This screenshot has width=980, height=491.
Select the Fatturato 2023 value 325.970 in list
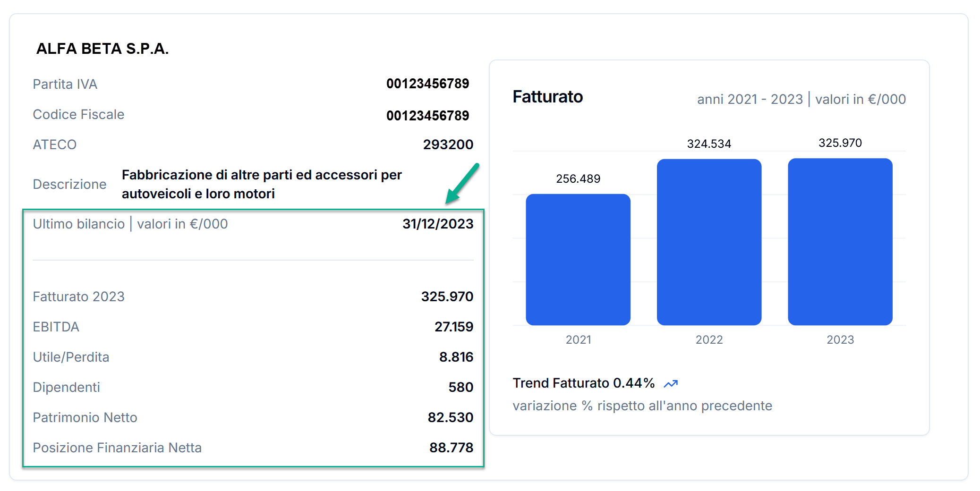[x=447, y=296]
